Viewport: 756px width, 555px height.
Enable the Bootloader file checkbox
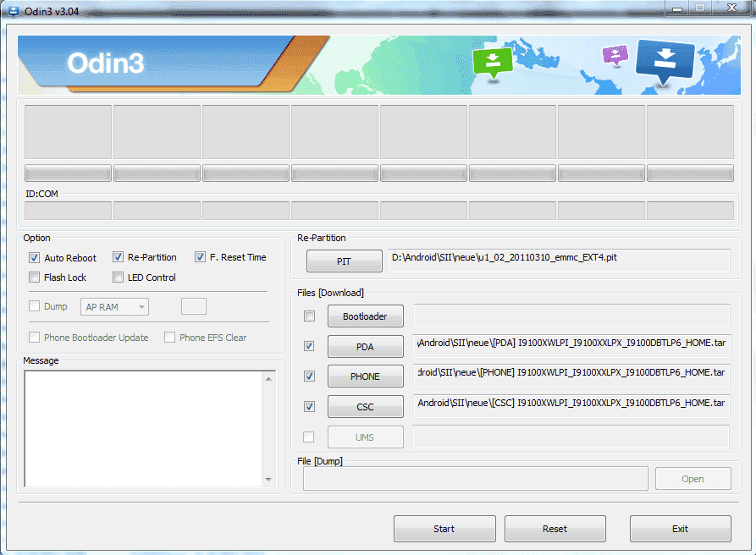(x=310, y=316)
